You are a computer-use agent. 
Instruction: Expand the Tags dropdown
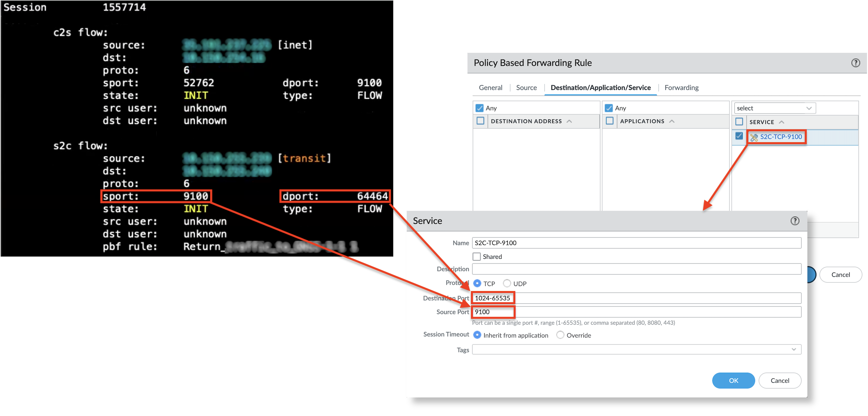[x=794, y=349]
